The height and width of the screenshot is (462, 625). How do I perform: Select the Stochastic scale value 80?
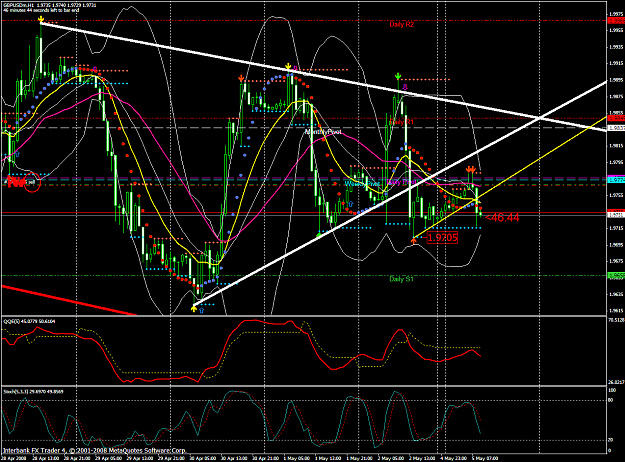[611, 400]
